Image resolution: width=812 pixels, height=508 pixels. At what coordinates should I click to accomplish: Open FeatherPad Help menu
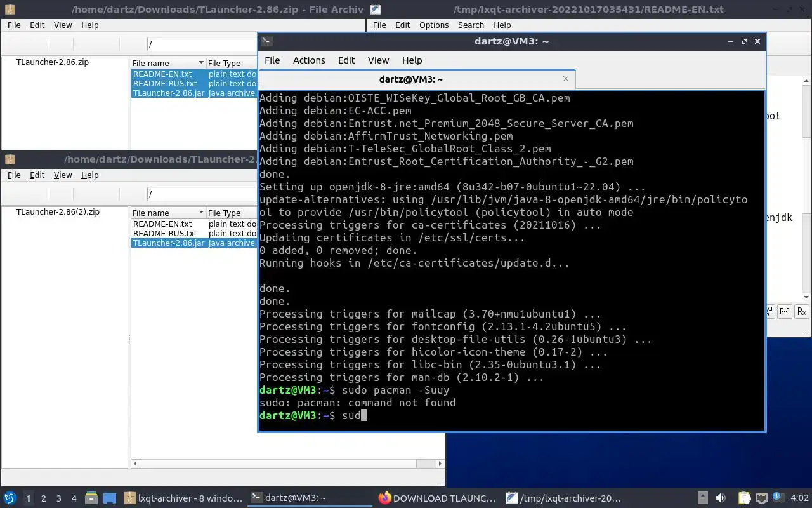[x=502, y=25]
